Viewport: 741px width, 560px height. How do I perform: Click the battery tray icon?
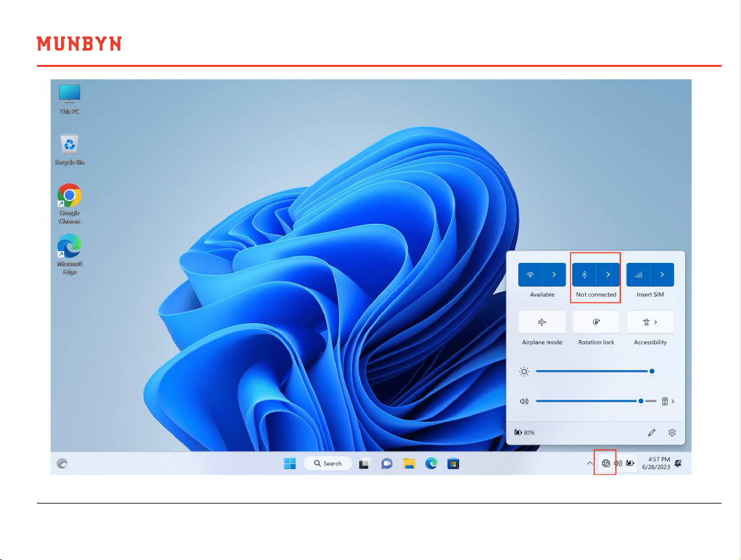tap(630, 463)
